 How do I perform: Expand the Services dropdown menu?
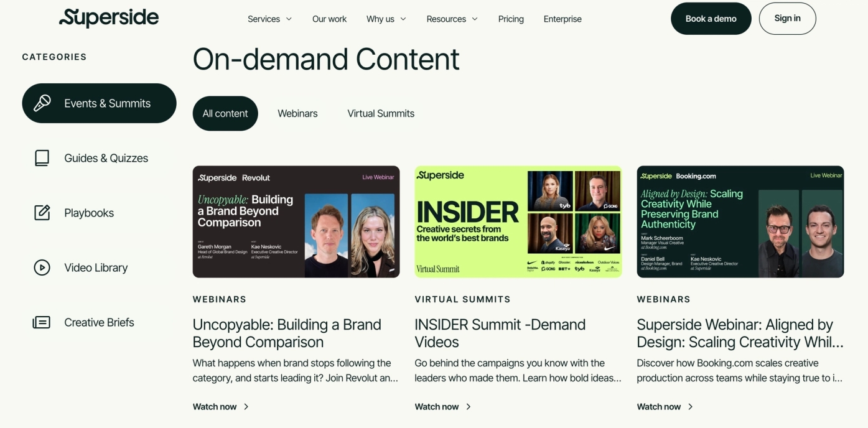click(269, 19)
